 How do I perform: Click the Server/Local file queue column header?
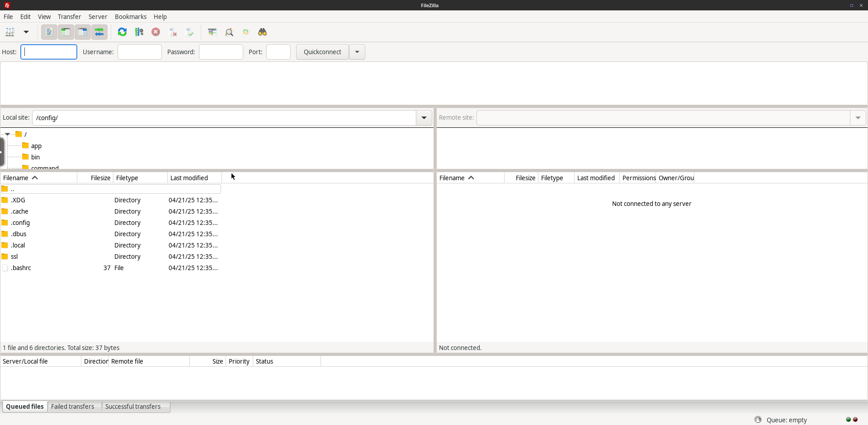(x=41, y=361)
